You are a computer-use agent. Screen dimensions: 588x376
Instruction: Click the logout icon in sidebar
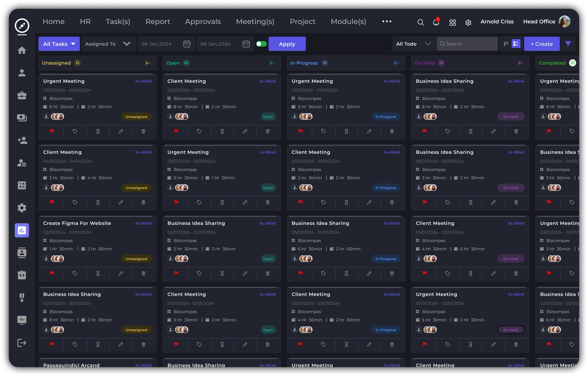pyautogui.click(x=22, y=343)
